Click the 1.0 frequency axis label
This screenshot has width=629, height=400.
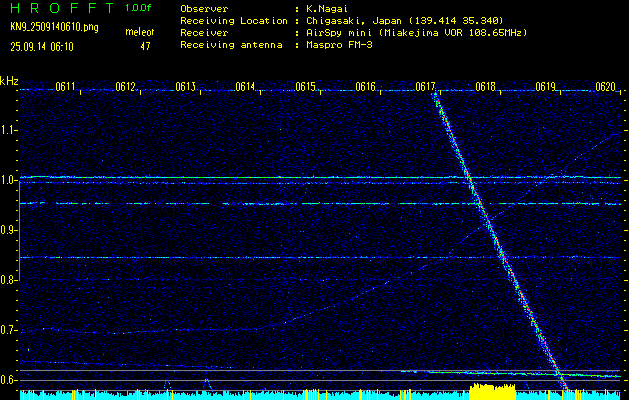7,180
